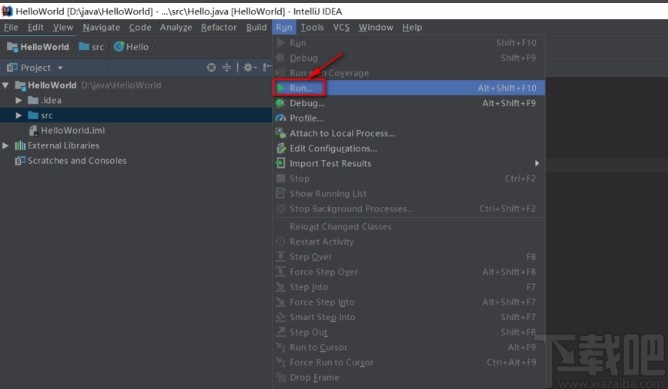
Task: Choose Edit Configurations...
Action: (409, 149)
